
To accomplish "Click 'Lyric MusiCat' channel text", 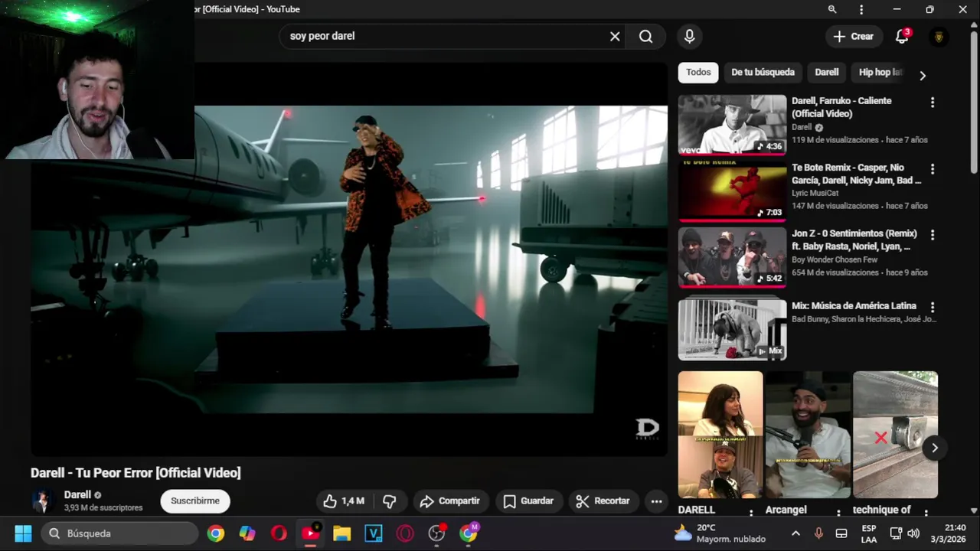I will tap(815, 194).
